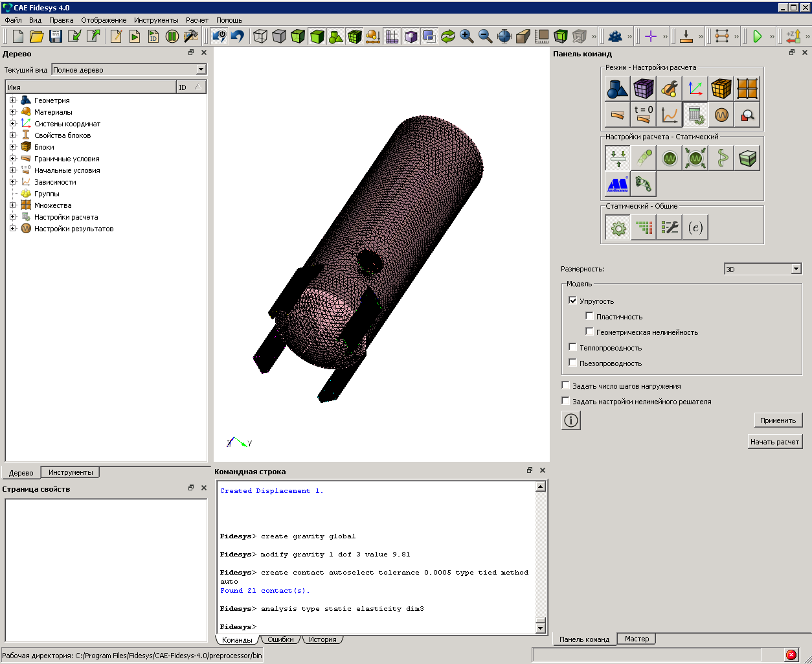This screenshot has height=664, width=812.
Task: Click the Начать расчет button
Action: click(774, 442)
